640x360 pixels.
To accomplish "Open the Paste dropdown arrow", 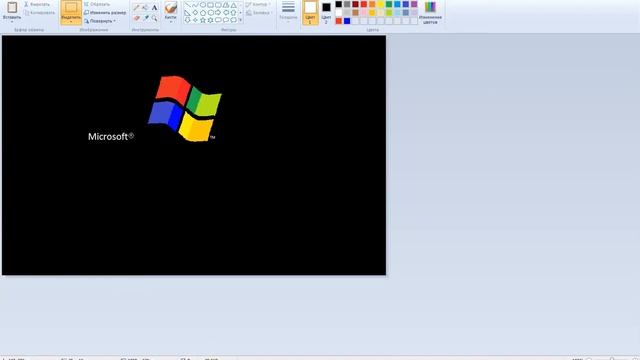I will [12, 21].
